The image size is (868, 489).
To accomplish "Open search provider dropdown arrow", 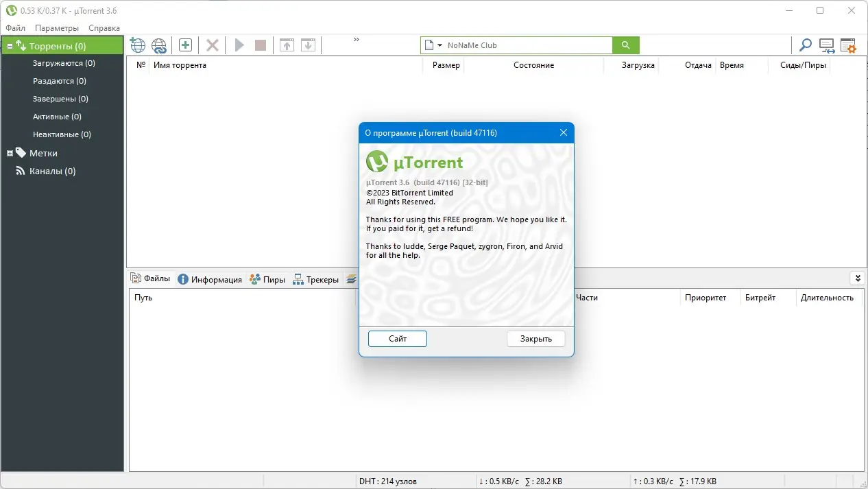I will click(x=439, y=45).
